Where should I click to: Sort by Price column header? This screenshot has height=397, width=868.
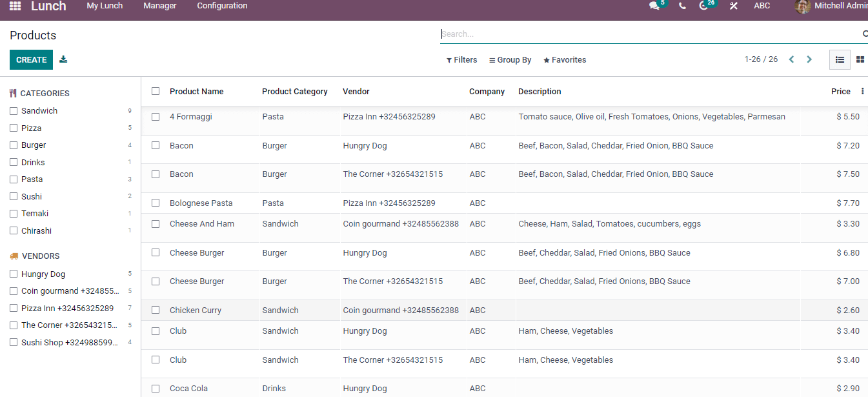[841, 92]
